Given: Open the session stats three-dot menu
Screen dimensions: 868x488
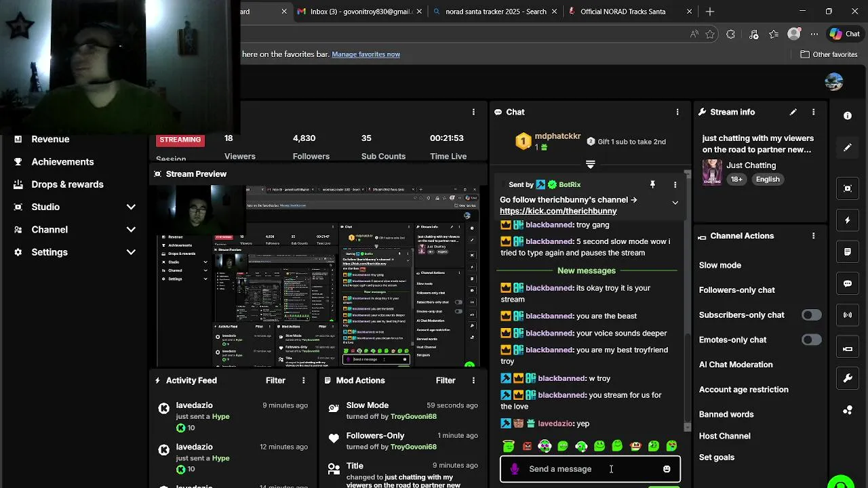Looking at the screenshot, I should [x=473, y=112].
